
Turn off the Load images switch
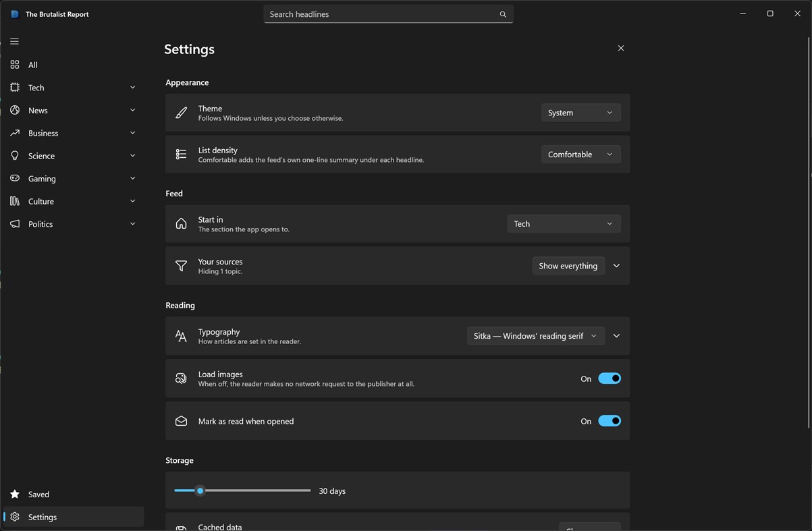[610, 379]
